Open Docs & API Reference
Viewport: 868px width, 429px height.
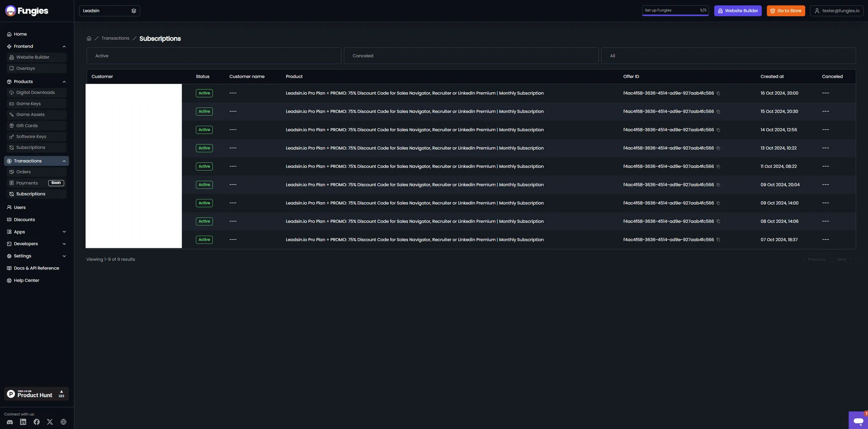36,268
